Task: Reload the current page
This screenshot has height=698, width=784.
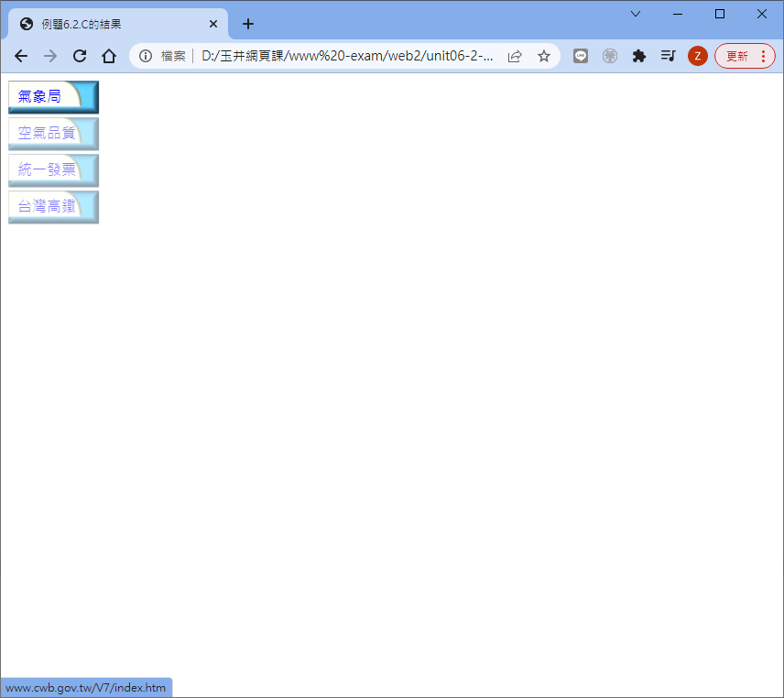Action: [80, 56]
